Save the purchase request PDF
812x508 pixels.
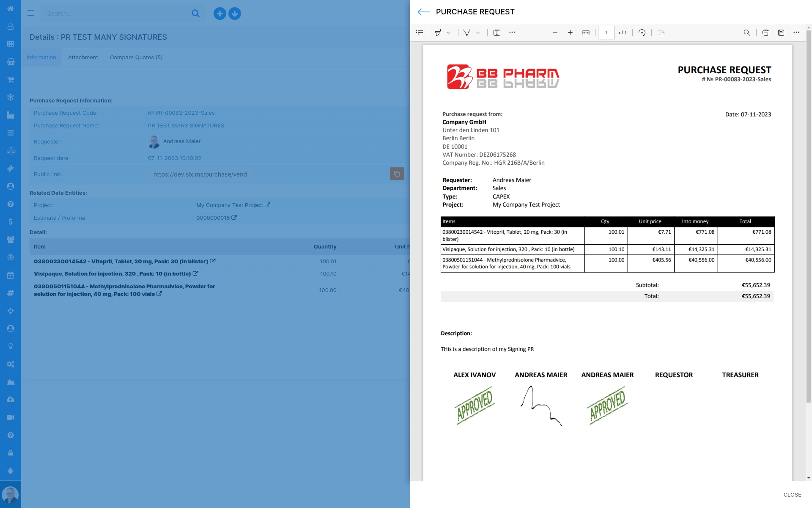[781, 33]
